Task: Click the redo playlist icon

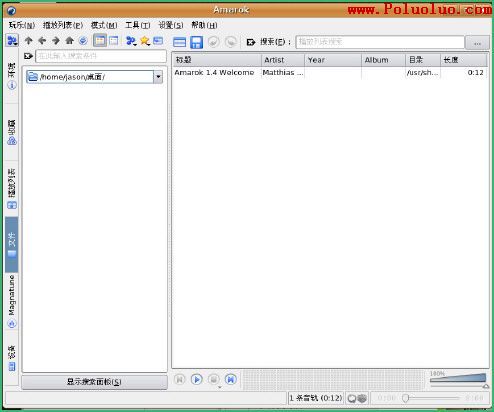Action: (231, 42)
